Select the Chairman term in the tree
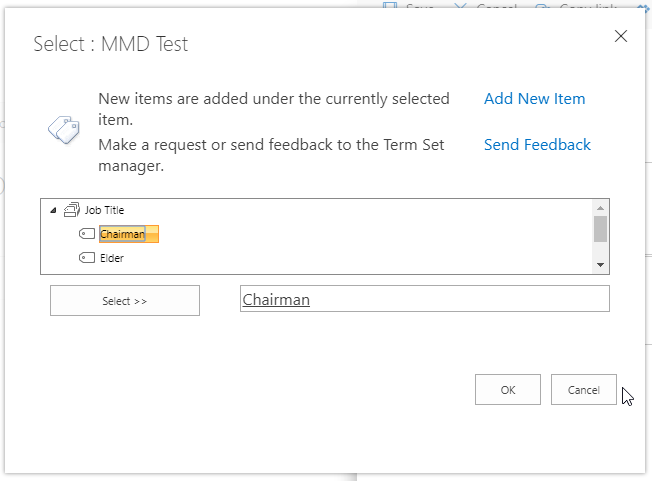 pyautogui.click(x=122, y=234)
